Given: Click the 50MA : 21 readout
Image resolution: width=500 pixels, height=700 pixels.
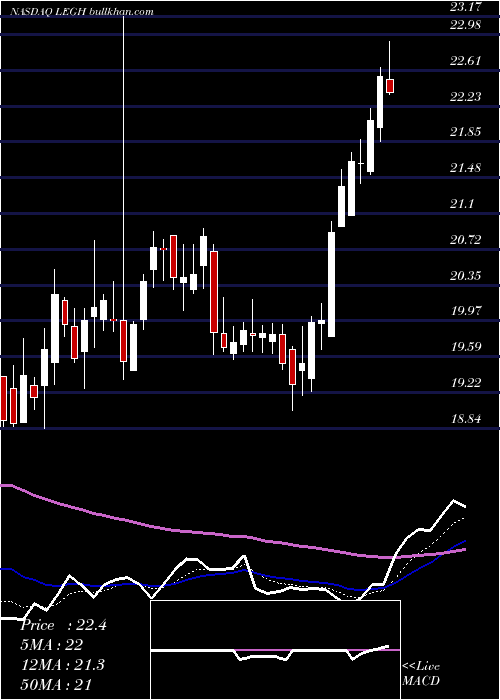Looking at the screenshot, I should [56, 684].
